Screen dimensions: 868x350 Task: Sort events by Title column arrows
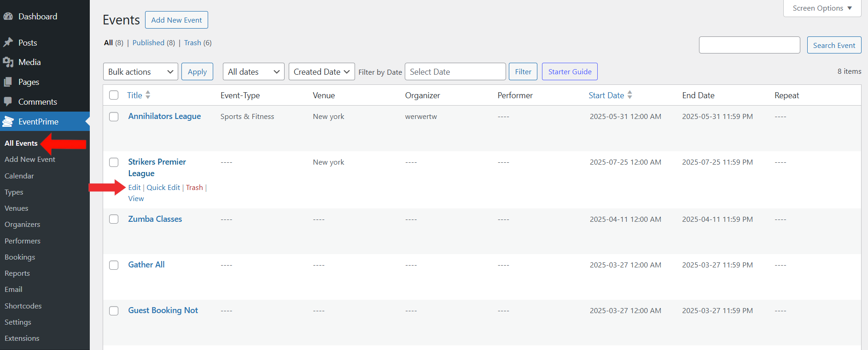[x=148, y=95]
